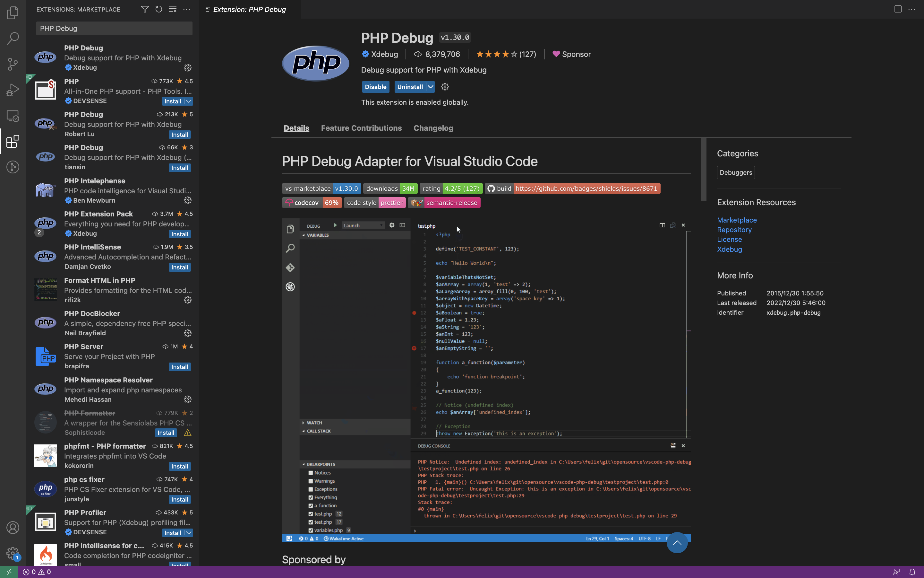
Task: Install php cs fixer by junstyle
Action: [x=179, y=500]
